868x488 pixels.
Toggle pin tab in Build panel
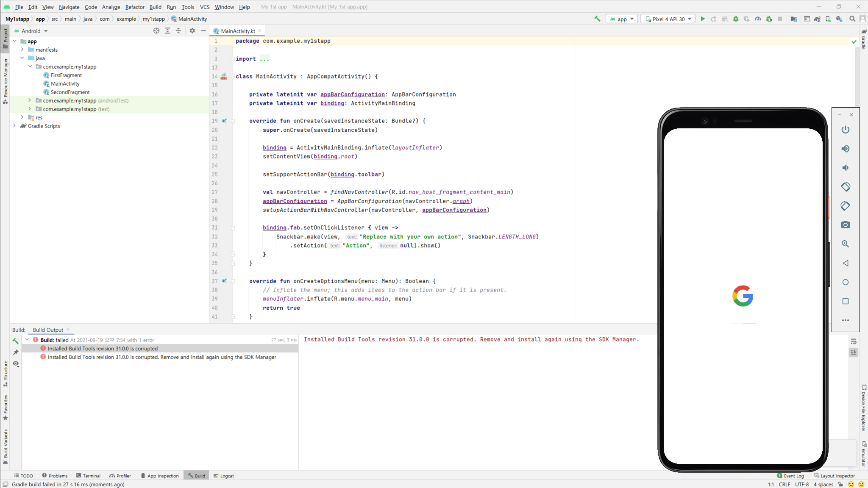[16, 352]
